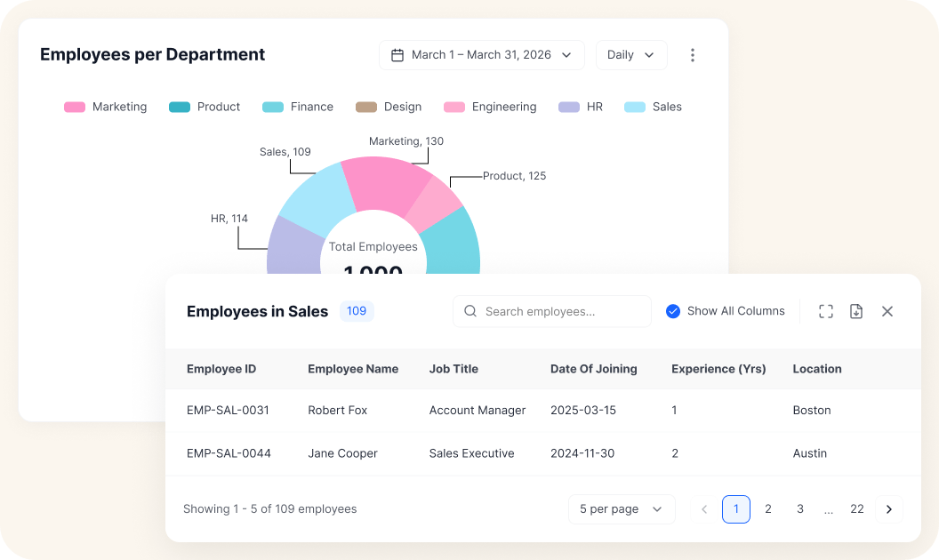Select page 1 in pagination
This screenshot has height=560, width=939.
tap(736, 509)
